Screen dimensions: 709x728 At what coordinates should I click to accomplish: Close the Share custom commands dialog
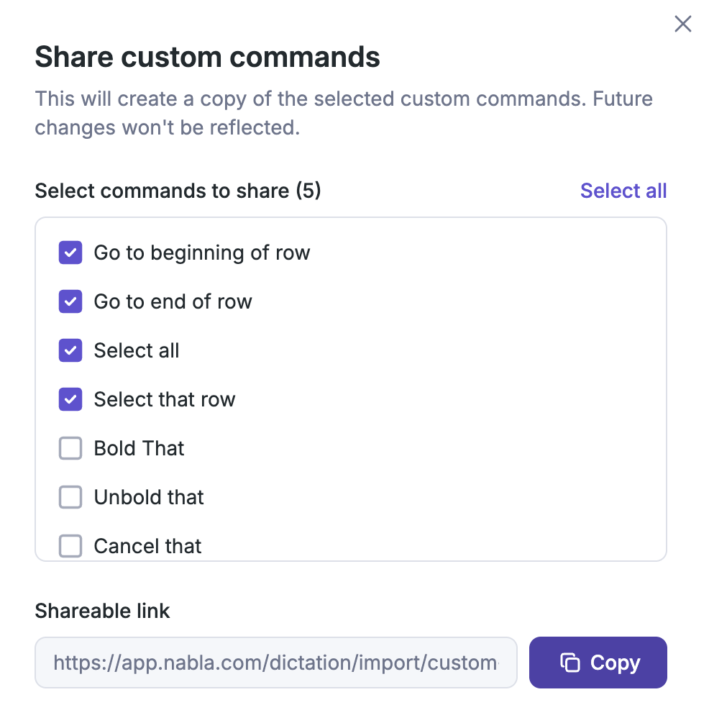coord(682,24)
